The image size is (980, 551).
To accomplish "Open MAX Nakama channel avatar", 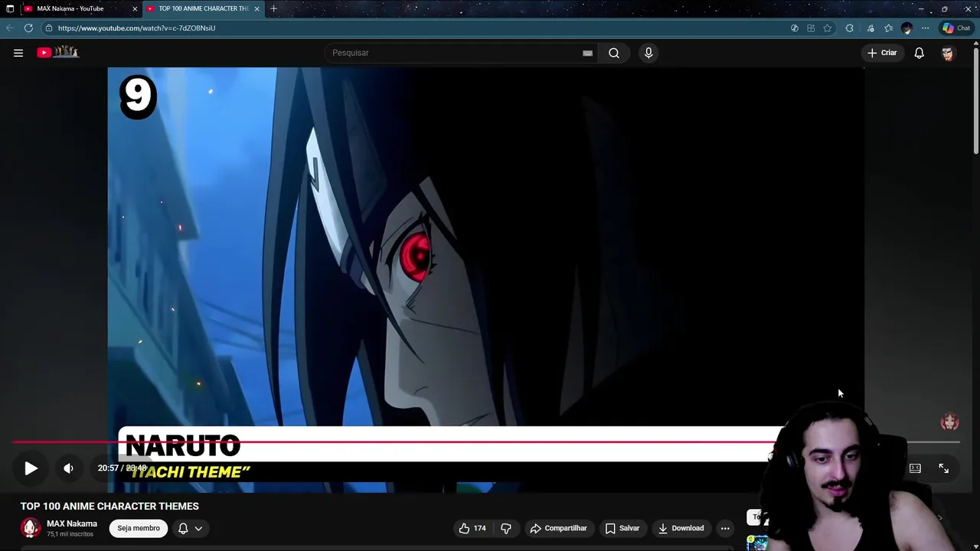I will [x=31, y=528].
